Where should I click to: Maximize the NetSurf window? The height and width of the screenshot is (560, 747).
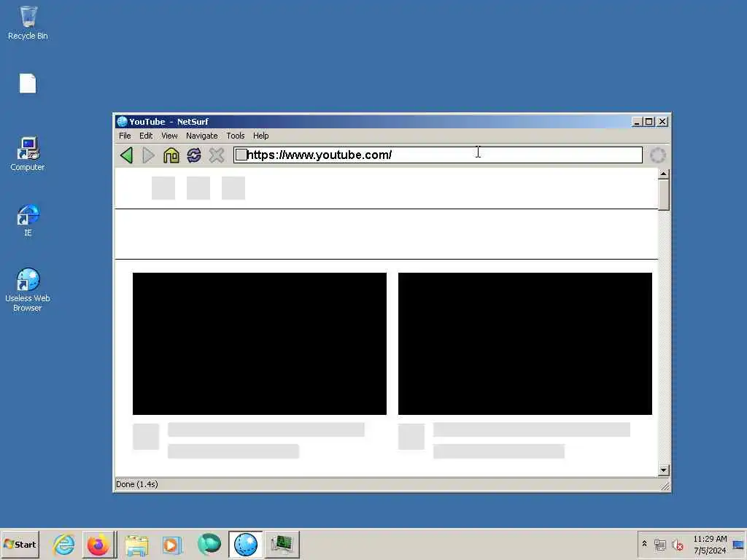point(649,122)
